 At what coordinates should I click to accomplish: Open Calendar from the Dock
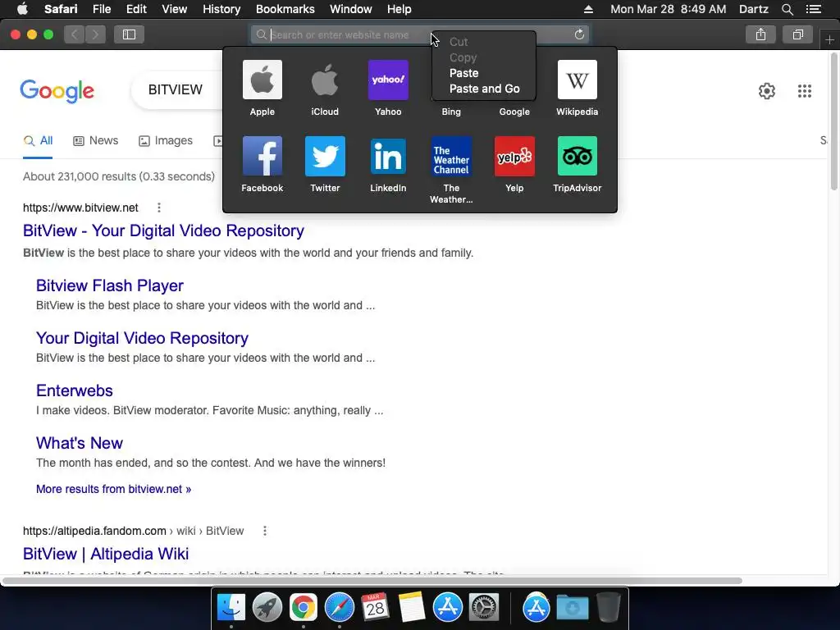click(375, 608)
